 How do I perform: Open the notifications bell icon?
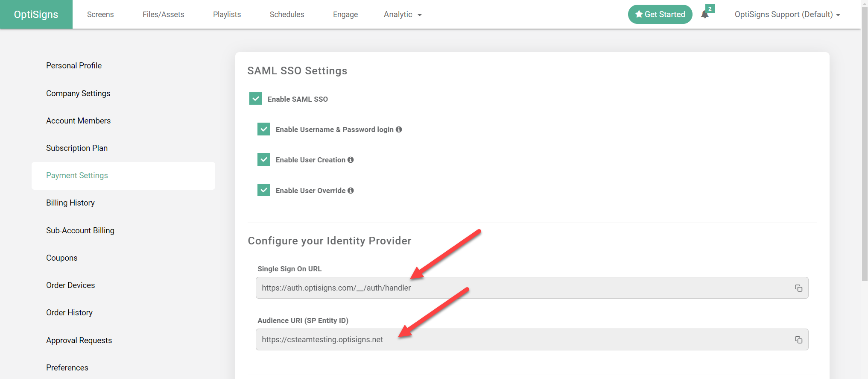tap(705, 15)
